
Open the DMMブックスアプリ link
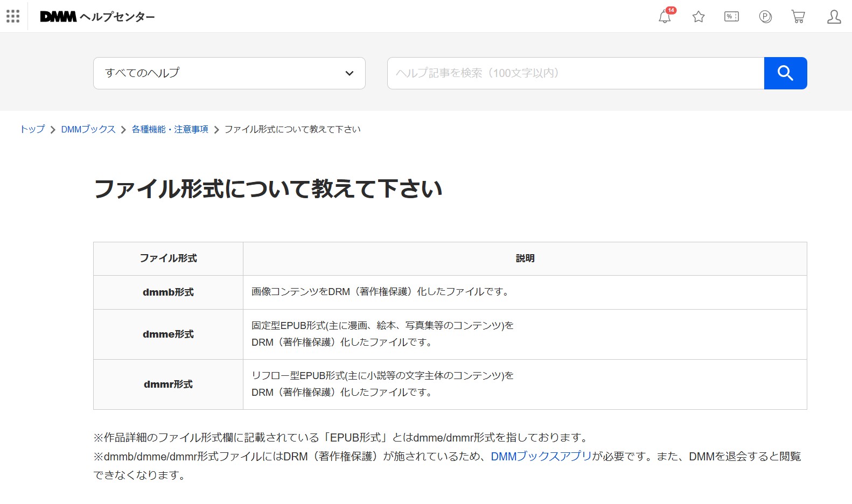tap(541, 456)
